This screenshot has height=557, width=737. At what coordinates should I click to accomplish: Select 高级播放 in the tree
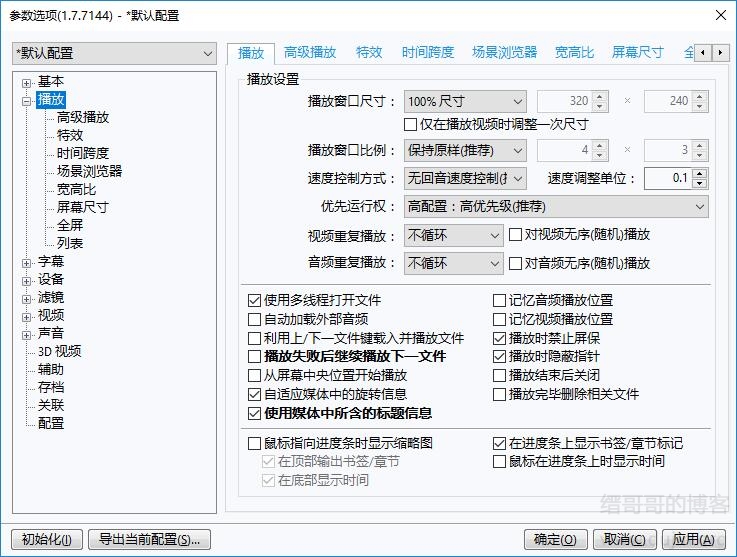[83, 118]
